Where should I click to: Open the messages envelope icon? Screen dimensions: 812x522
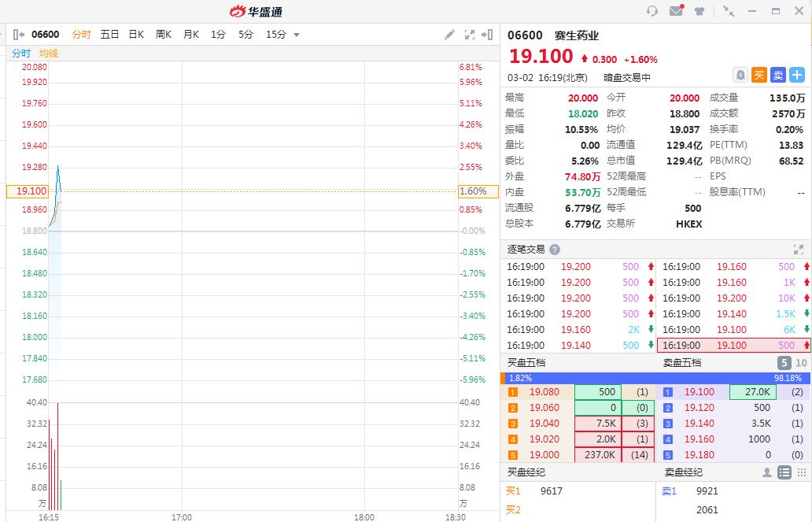676,11
